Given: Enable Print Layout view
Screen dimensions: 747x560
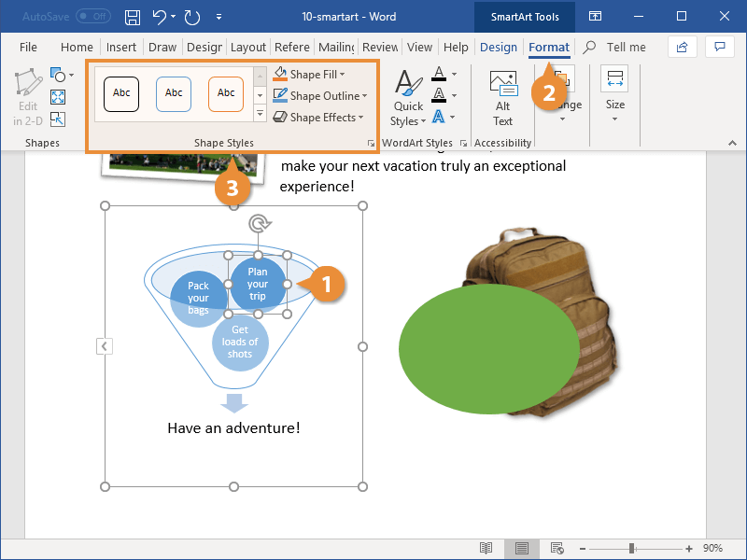Looking at the screenshot, I should 521,549.
